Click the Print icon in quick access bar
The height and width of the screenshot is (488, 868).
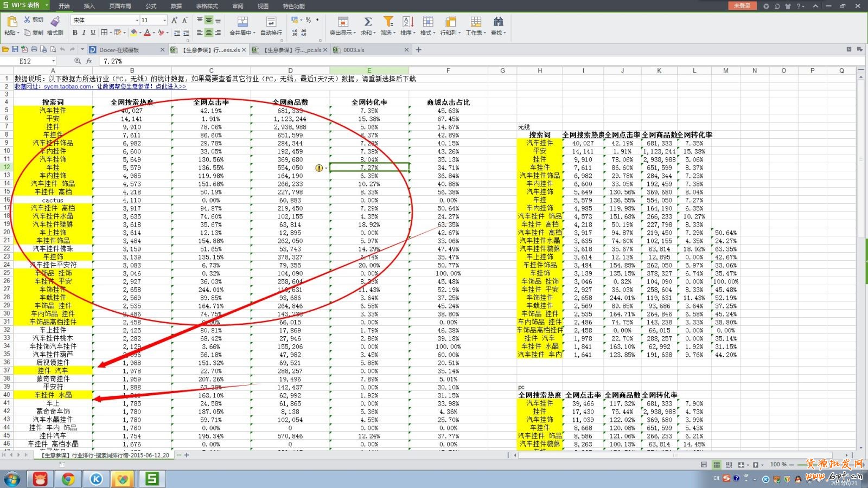tap(34, 49)
